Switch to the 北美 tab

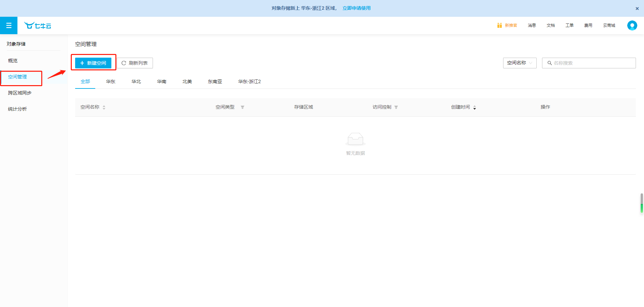click(187, 81)
